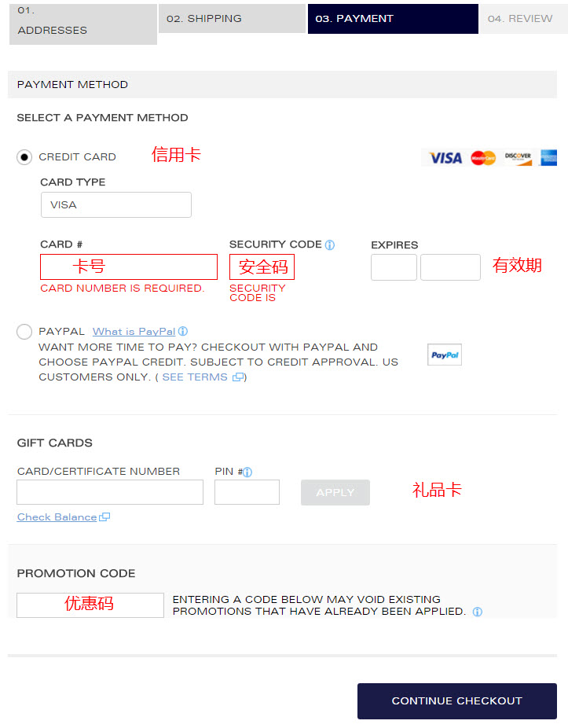Focus the Card # input field
568x728 pixels.
(129, 267)
